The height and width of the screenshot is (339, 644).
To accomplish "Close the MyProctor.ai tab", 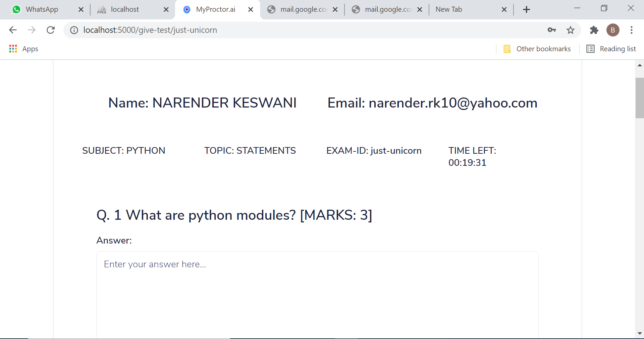I will coord(251,10).
